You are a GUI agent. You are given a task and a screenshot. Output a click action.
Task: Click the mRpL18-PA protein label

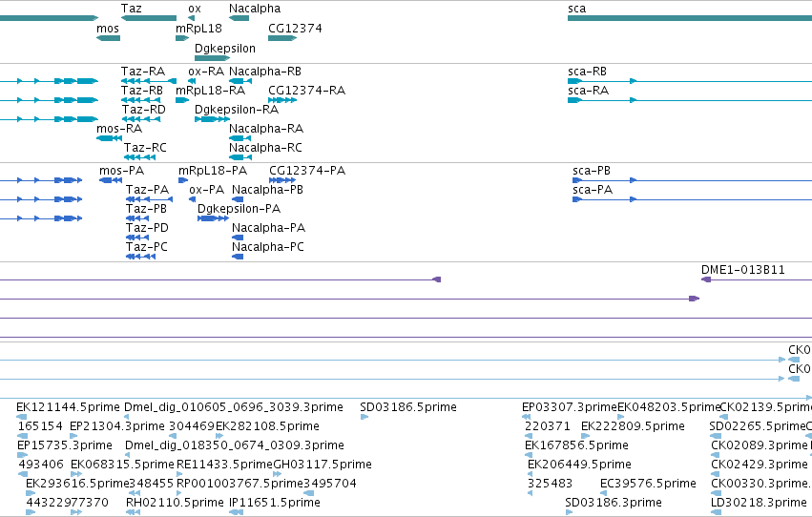coord(213,171)
